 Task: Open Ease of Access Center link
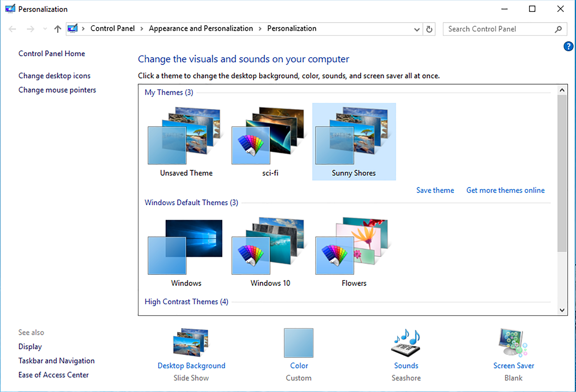click(53, 375)
